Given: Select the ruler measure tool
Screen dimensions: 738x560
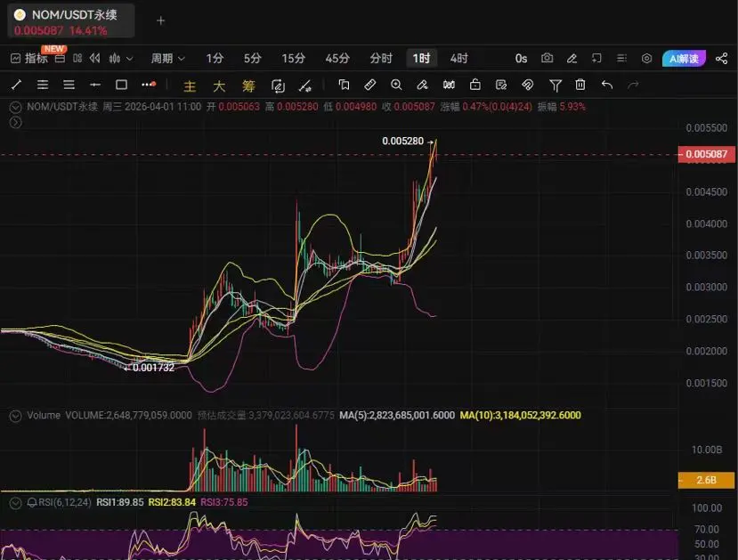Looking at the screenshot, I should point(370,85).
